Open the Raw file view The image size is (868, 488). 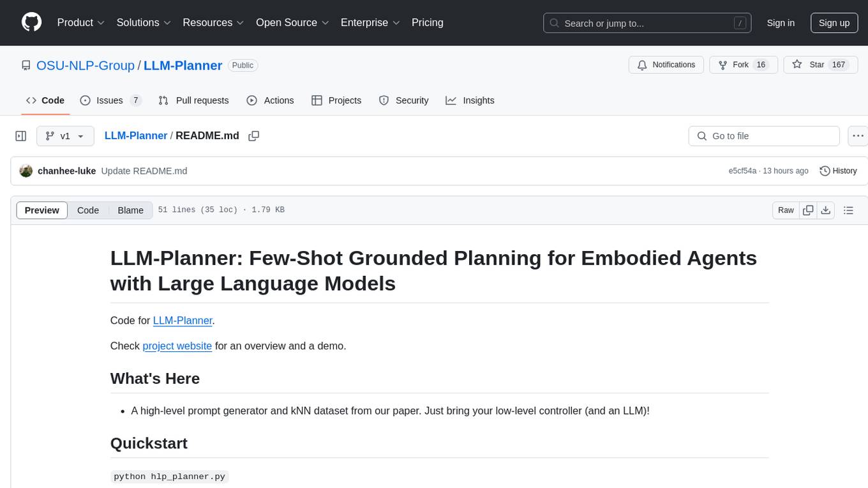pos(786,210)
